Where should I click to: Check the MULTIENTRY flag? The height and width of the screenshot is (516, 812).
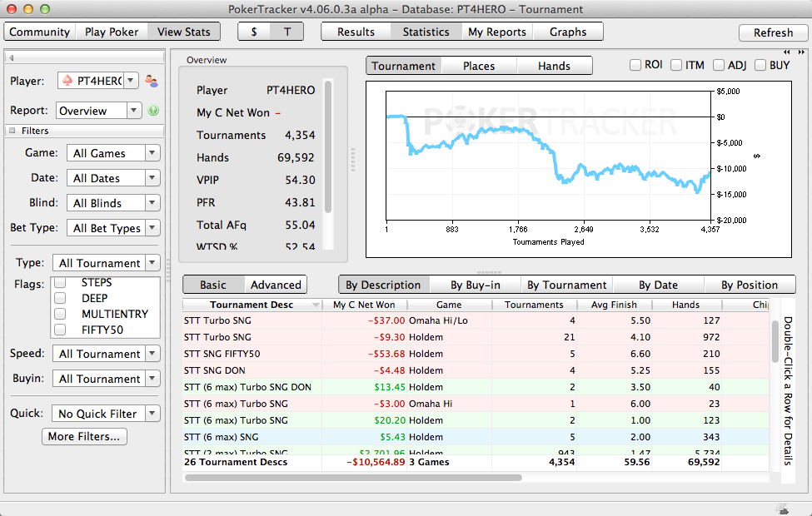[x=60, y=314]
